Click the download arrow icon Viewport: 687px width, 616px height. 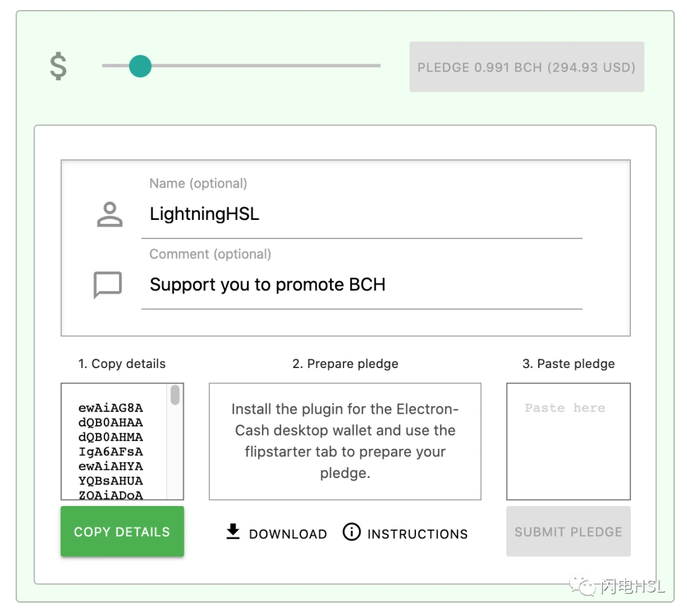233,531
